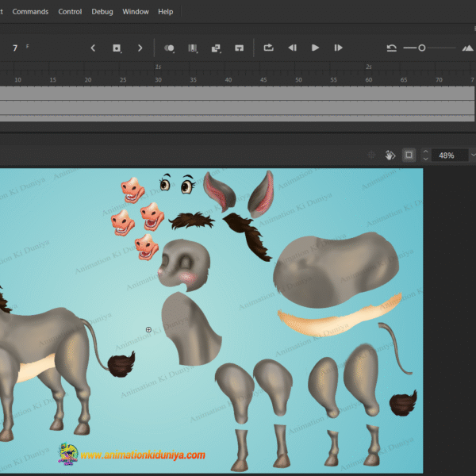476x476 pixels.
Task: Toggle Clip Content Outside the Stage
Action: (409, 155)
